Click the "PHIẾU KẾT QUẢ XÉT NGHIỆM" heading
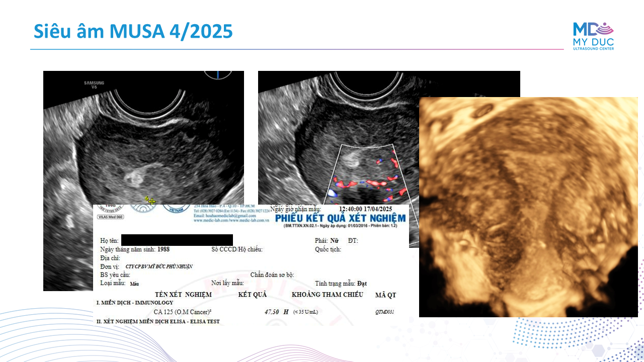This screenshot has height=362, width=644. (x=341, y=218)
